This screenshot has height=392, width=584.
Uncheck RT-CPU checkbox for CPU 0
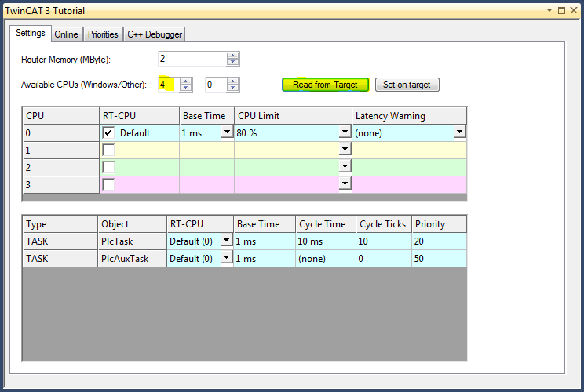tap(108, 132)
